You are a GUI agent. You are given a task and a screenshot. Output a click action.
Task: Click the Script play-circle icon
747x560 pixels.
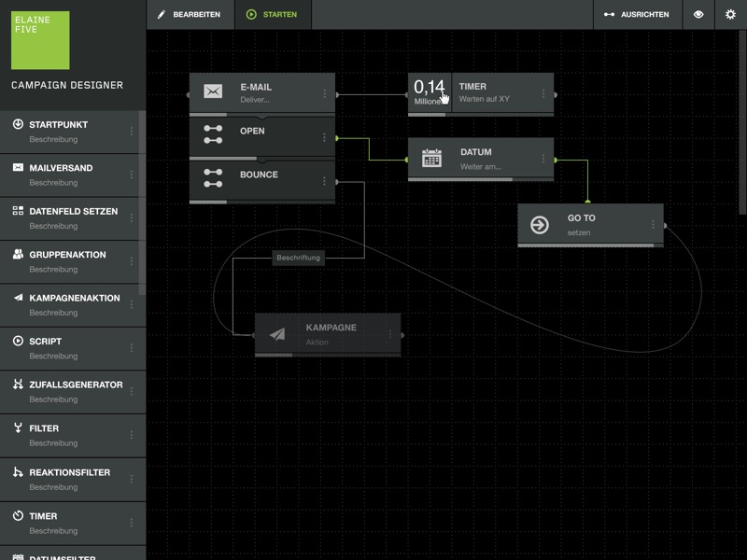(x=18, y=341)
